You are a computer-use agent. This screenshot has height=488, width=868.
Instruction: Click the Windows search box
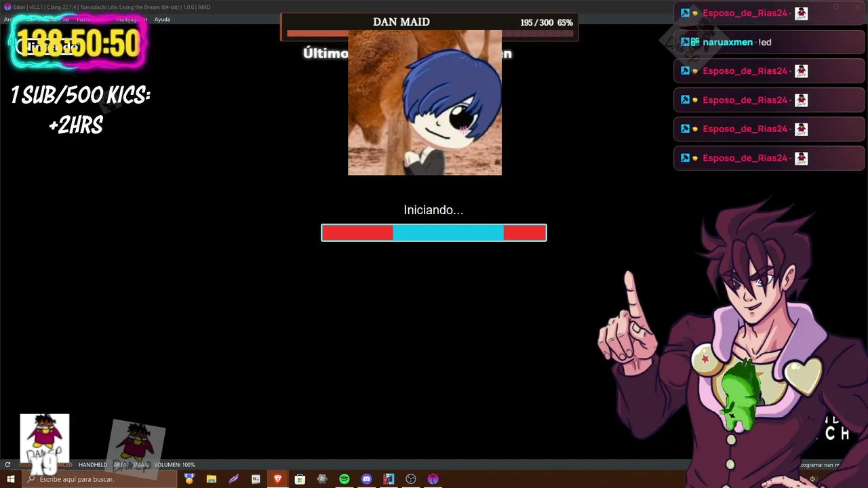point(100,479)
